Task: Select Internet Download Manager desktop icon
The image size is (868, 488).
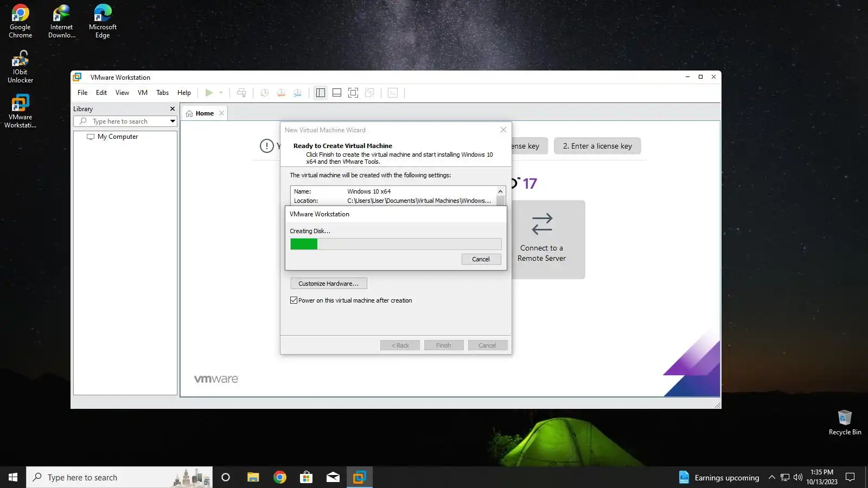Action: pos(62,22)
